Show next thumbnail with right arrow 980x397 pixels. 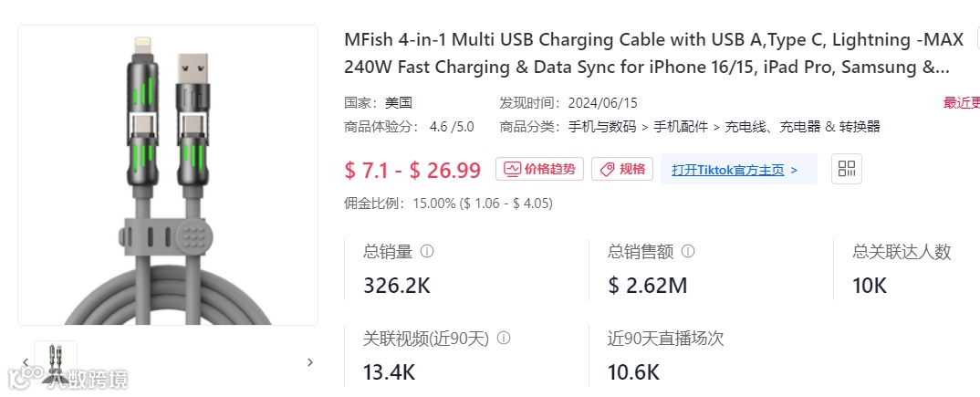309,362
